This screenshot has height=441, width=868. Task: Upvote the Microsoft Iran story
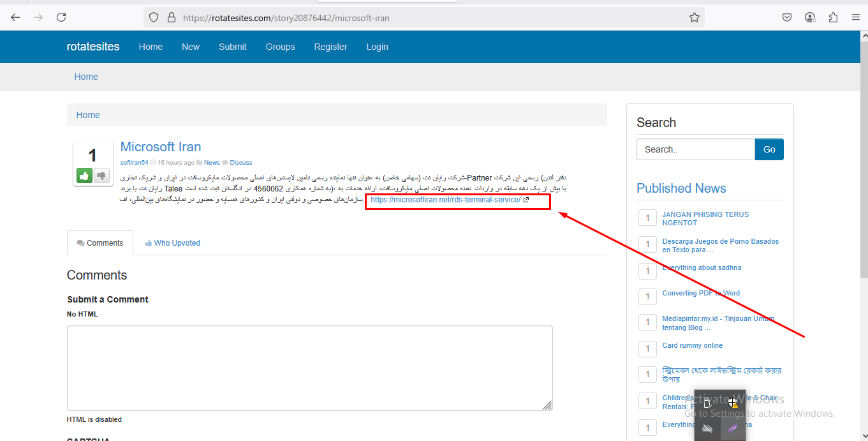point(84,176)
